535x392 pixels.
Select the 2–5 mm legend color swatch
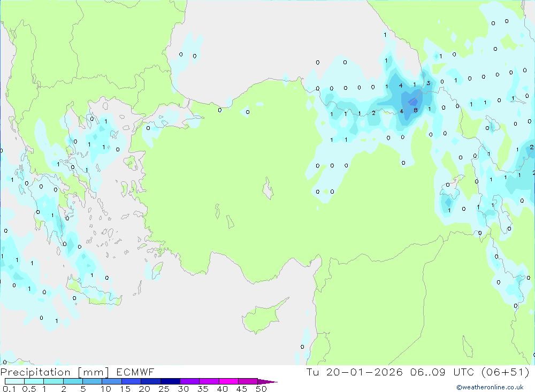tap(73, 381)
